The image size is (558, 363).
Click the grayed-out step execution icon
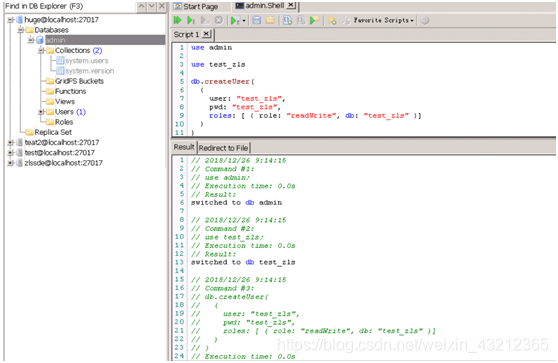tap(205, 20)
